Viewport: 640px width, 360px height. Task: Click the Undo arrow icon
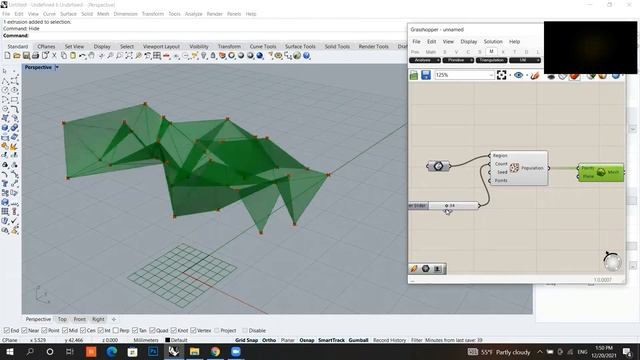(82, 56)
